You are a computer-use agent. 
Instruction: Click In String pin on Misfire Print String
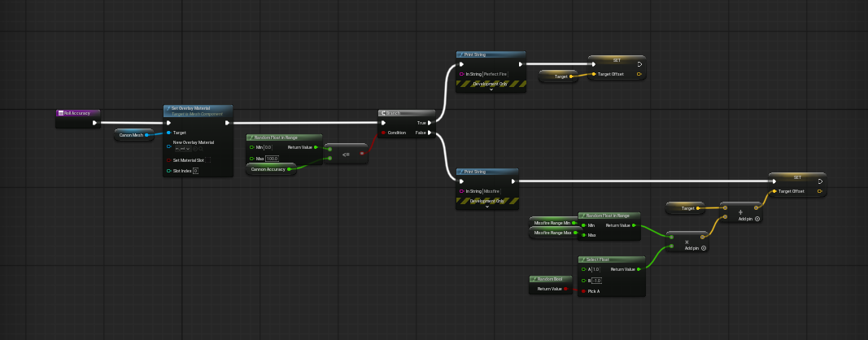(x=462, y=191)
